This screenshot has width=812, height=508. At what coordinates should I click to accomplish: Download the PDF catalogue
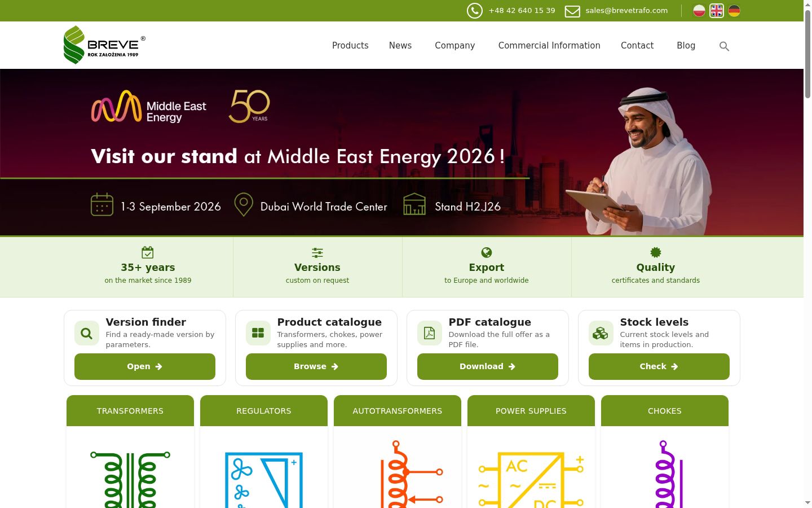(488, 367)
